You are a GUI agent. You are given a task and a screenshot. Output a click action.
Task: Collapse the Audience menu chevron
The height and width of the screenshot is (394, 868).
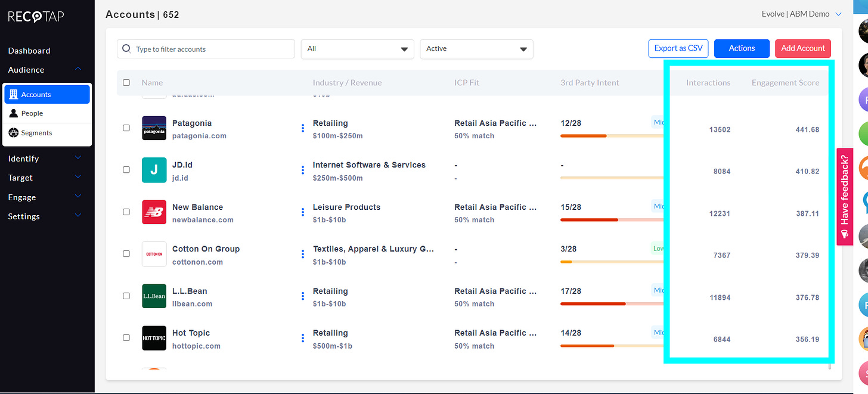coord(78,70)
